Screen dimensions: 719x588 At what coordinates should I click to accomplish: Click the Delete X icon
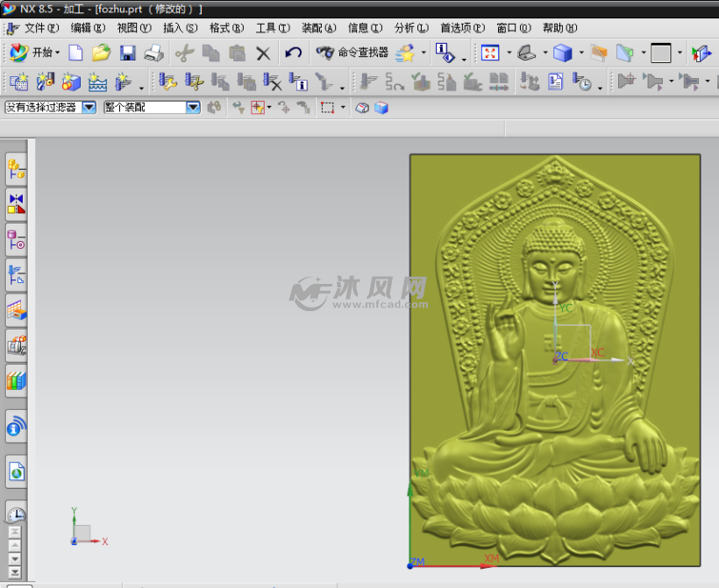pos(263,53)
